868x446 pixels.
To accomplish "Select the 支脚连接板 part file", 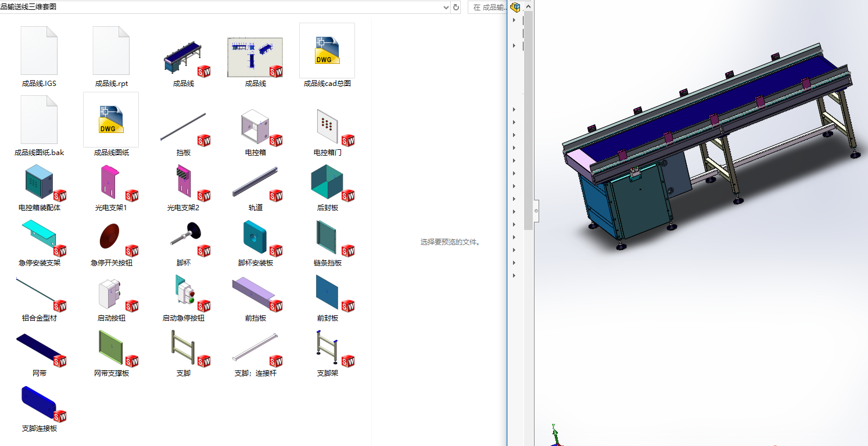I will [x=39, y=408].
